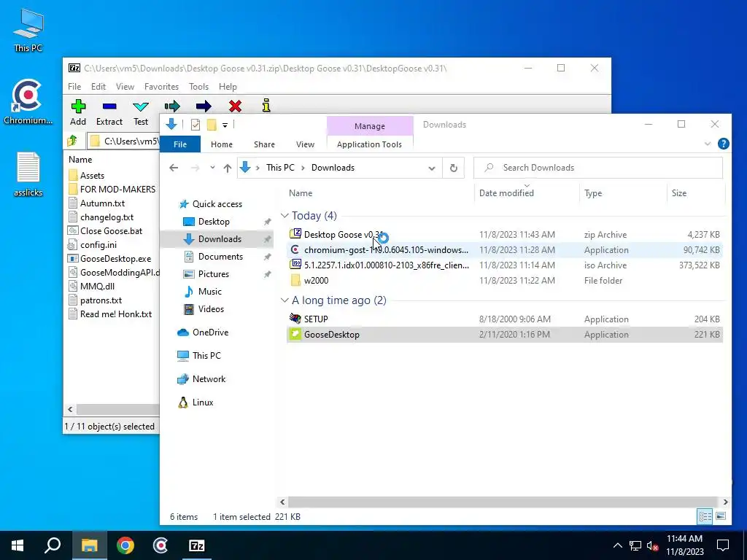747x560 pixels.
Task: Open 7-Zip Tools menu
Action: (198, 87)
